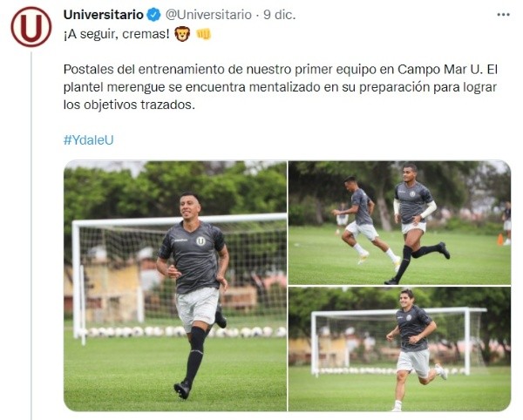Click the blue verified badge
Screen dimensions: 523x420
click(x=153, y=15)
